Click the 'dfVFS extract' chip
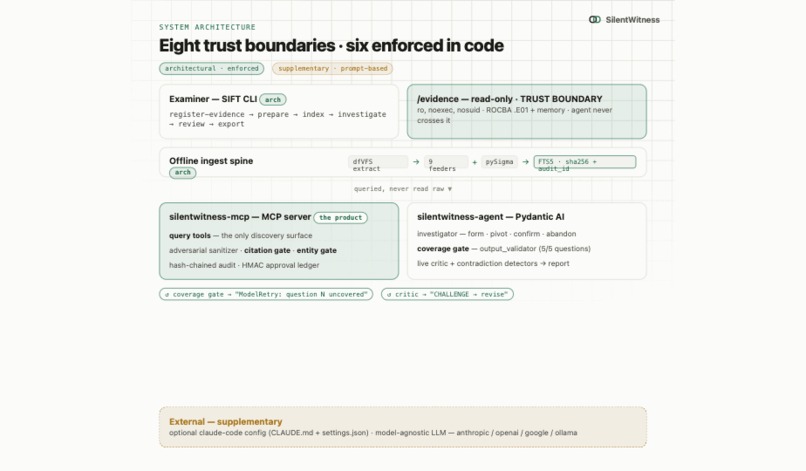Screen dimensions: 806x471 pos(378,162)
